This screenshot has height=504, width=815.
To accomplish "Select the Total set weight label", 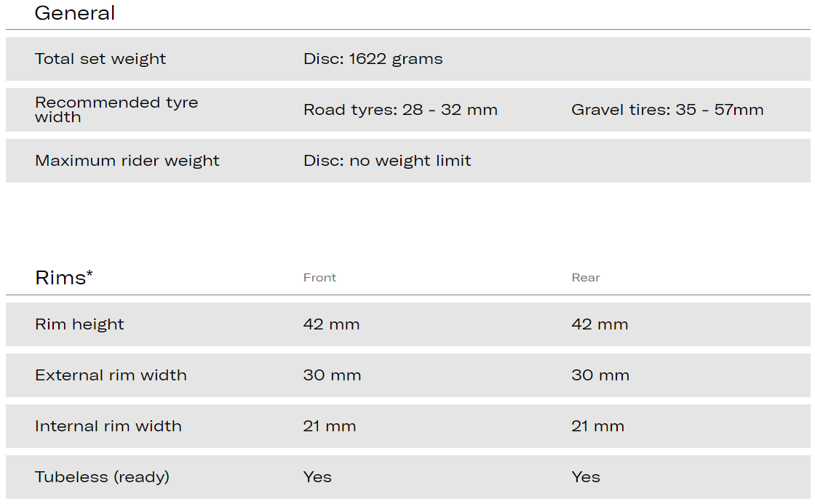I will pyautogui.click(x=100, y=59).
